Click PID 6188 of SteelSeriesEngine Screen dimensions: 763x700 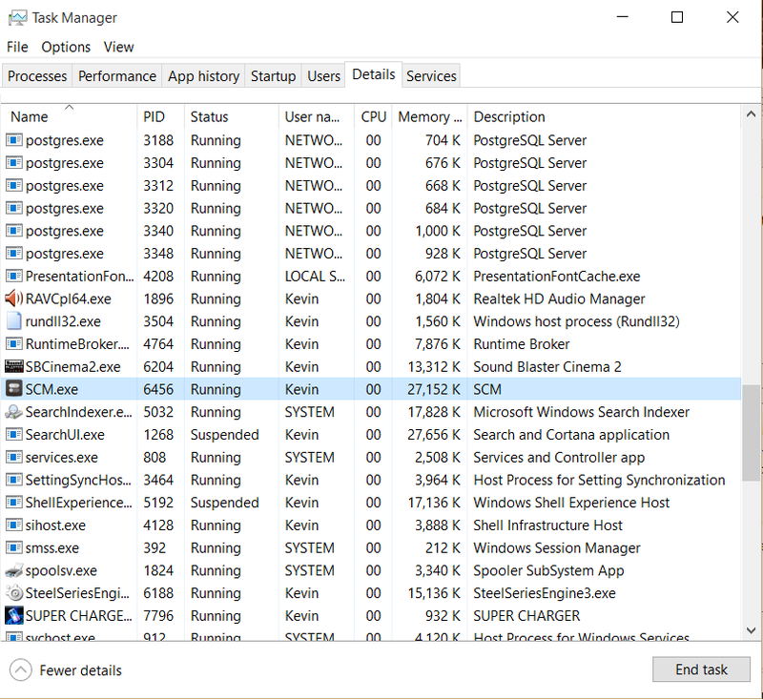[158, 593]
